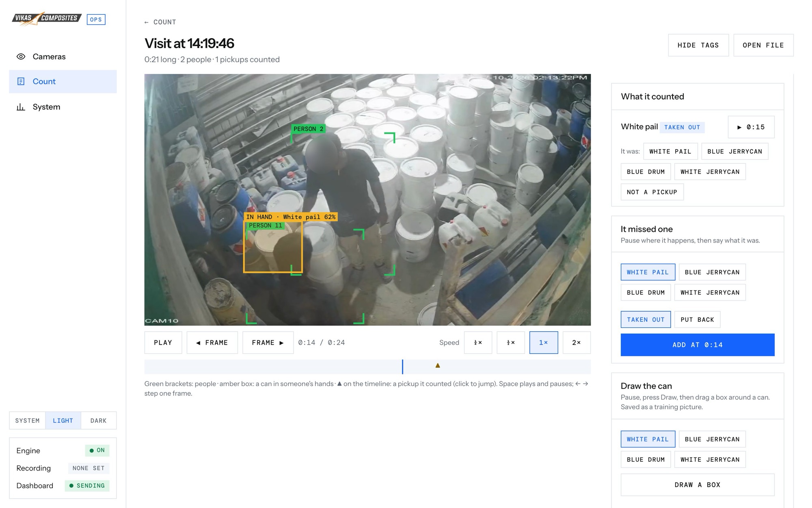Click the OPS badge beside the logo
This screenshot has height=508, width=812.
(96, 20)
